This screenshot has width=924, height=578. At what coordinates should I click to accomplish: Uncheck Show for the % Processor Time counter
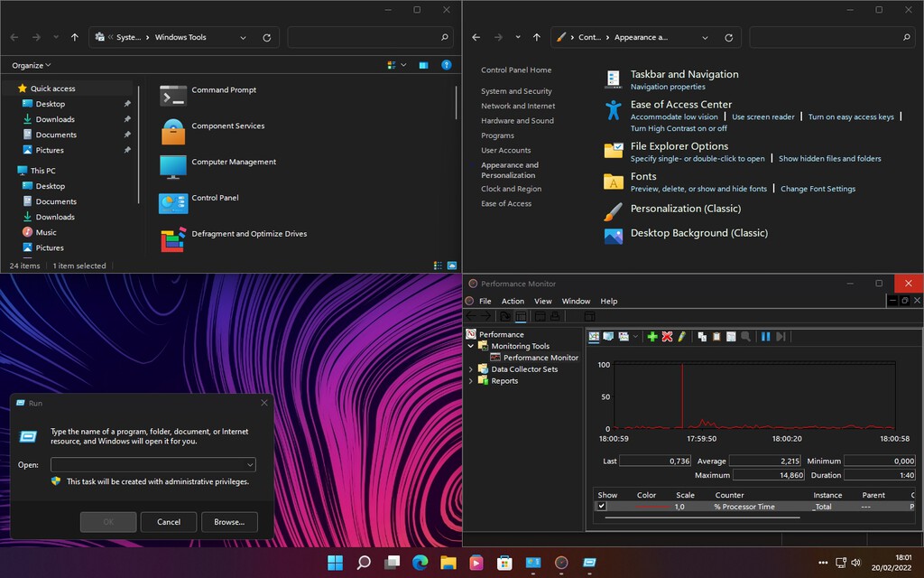(601, 507)
